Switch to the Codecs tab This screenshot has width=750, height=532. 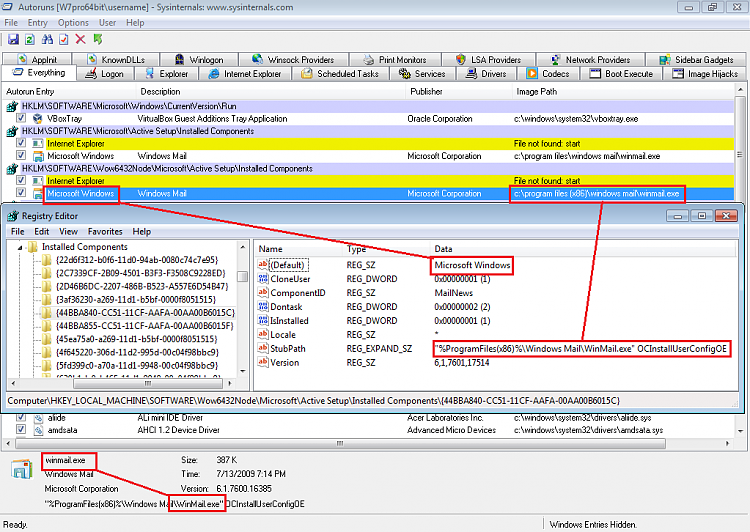[x=548, y=74]
